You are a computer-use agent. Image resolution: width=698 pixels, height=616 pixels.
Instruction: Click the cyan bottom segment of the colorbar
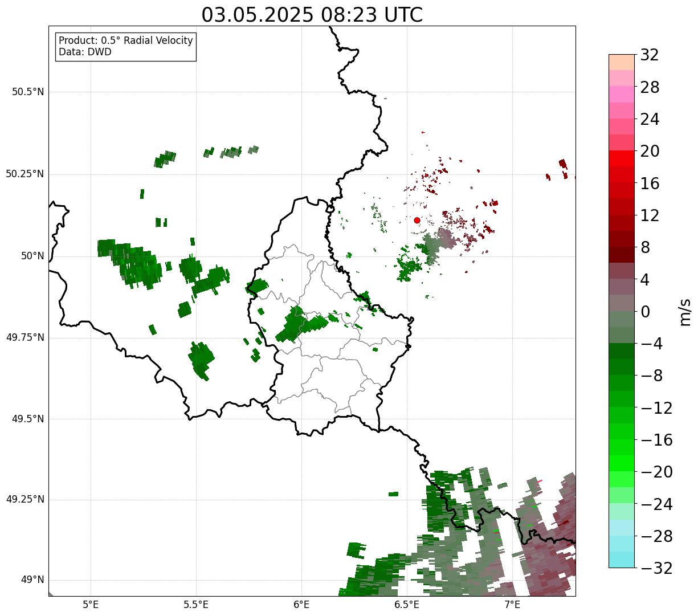tap(622, 560)
